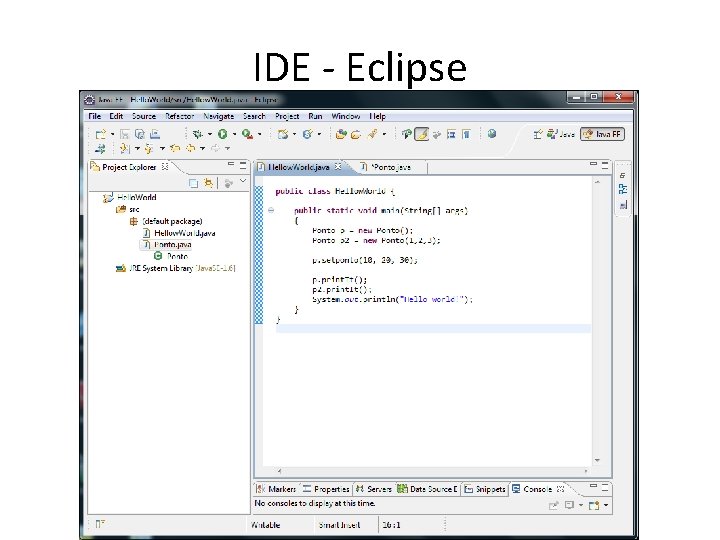Open the Project menu
This screenshot has height=540, width=720.
pos(287,116)
